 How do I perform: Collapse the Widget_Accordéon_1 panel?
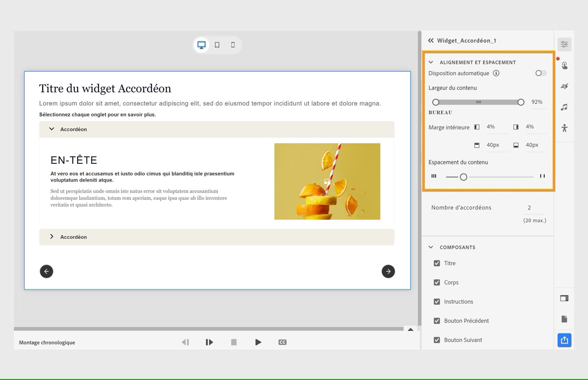430,40
